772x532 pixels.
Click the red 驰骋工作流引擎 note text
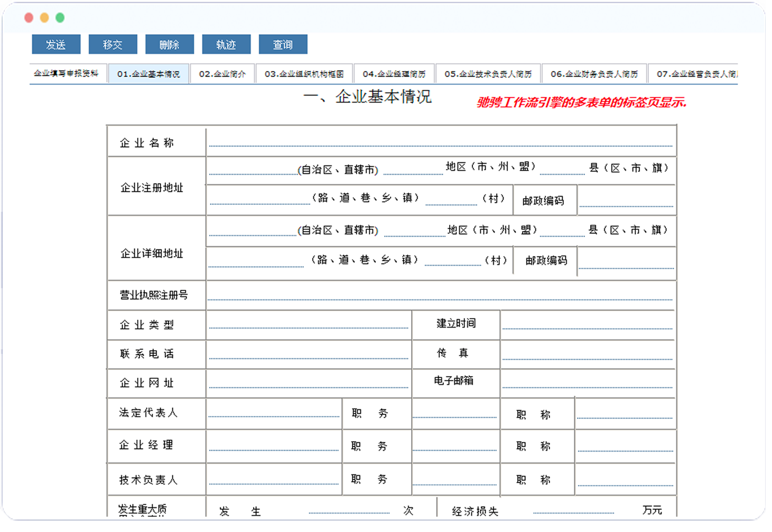click(581, 102)
